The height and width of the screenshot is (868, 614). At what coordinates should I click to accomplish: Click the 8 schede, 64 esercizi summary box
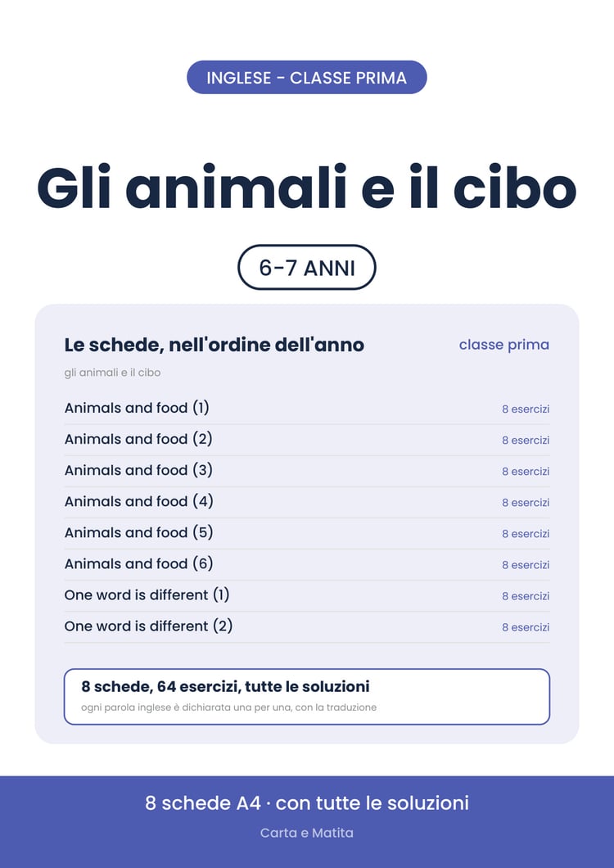coord(307,696)
